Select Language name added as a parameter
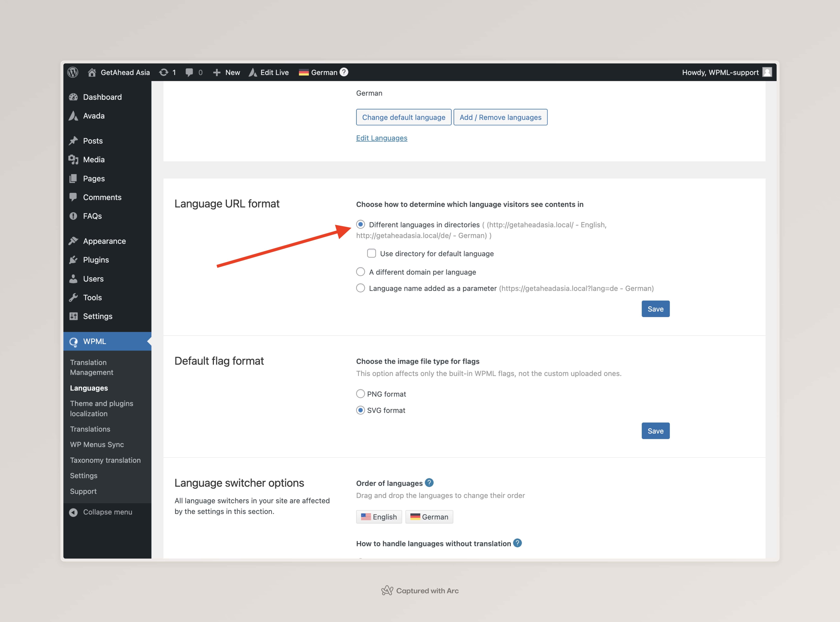This screenshot has height=622, width=840. (361, 288)
